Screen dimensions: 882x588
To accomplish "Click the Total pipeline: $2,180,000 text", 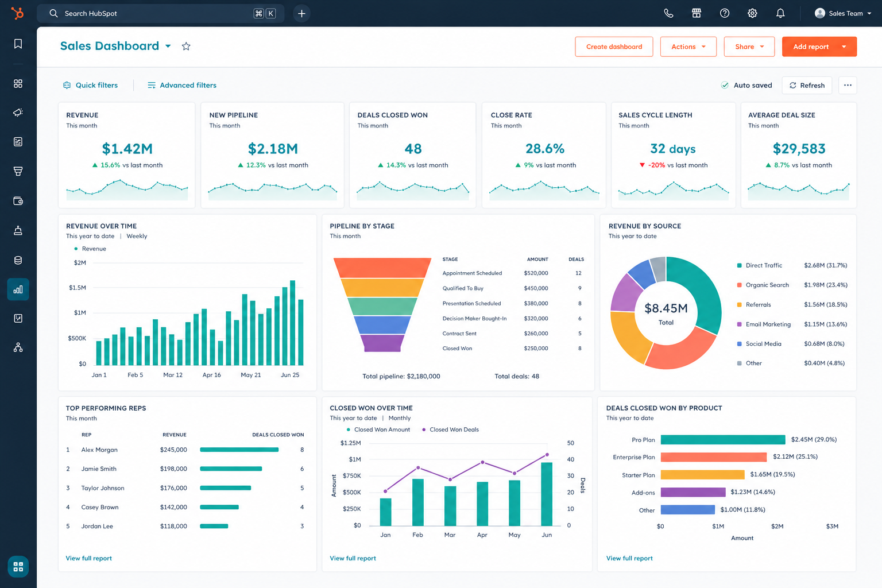I will (401, 376).
